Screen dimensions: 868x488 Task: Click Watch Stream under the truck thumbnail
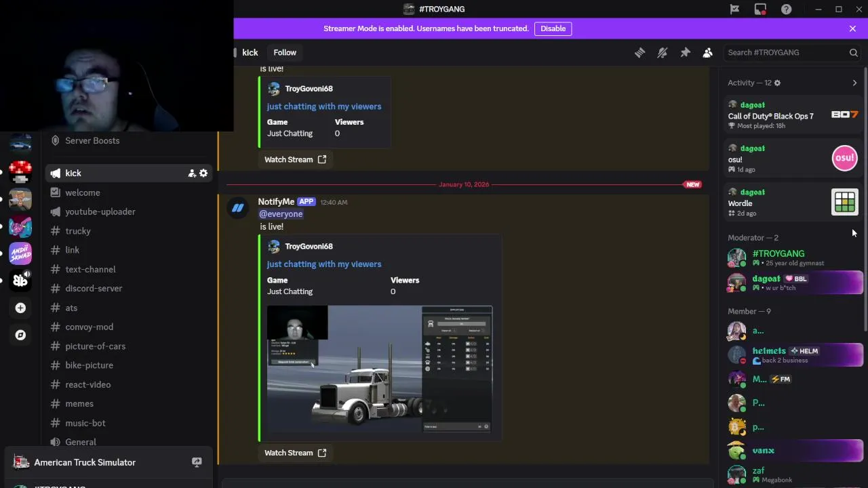(295, 453)
